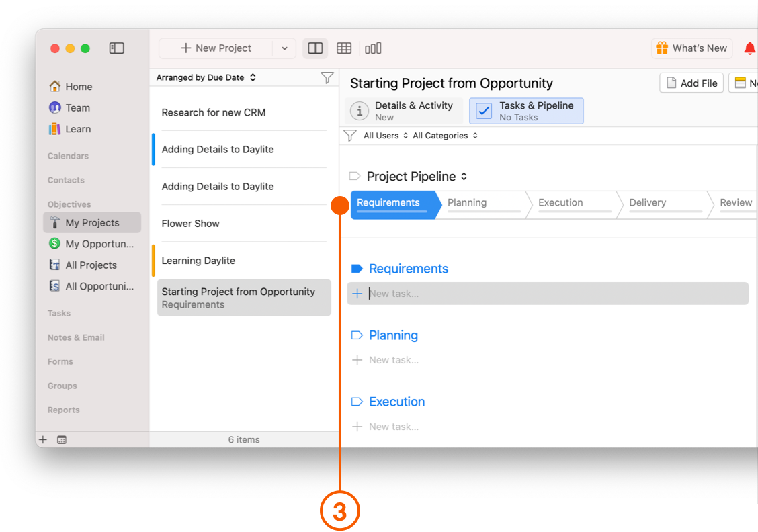Viewport: 758px width, 532px height.
Task: Click the plus icon at sidebar bottom
Action: [43, 440]
